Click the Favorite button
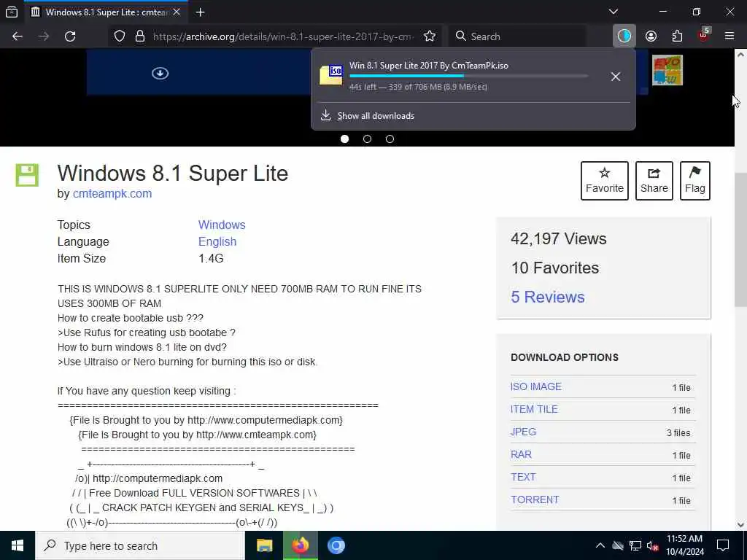This screenshot has width=747, height=560. pyautogui.click(x=605, y=181)
